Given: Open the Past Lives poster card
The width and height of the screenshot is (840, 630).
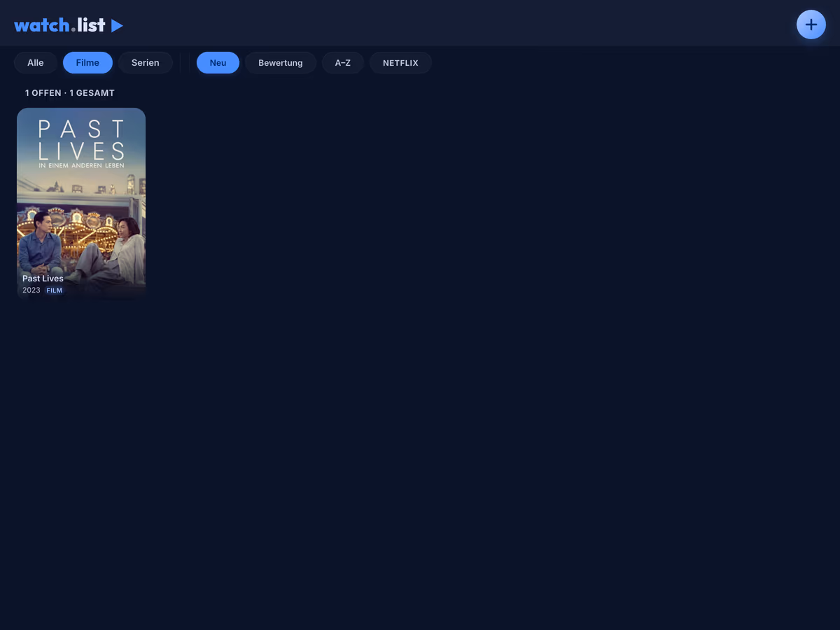Looking at the screenshot, I should tap(81, 204).
